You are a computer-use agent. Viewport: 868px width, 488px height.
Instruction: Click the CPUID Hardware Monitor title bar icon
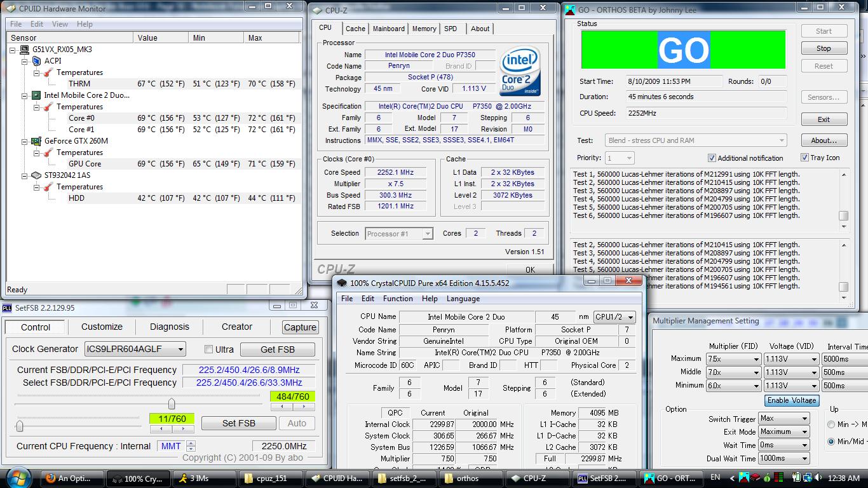tap(10, 8)
